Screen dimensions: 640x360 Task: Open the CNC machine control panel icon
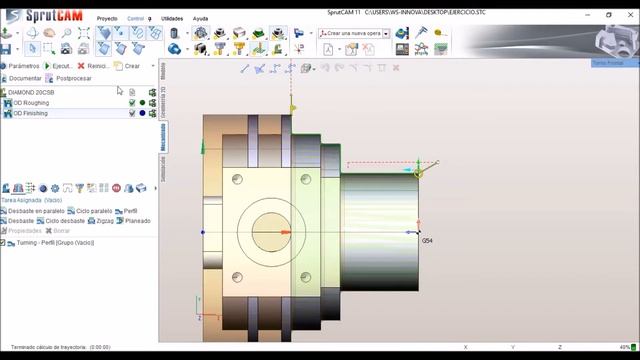click(402, 49)
